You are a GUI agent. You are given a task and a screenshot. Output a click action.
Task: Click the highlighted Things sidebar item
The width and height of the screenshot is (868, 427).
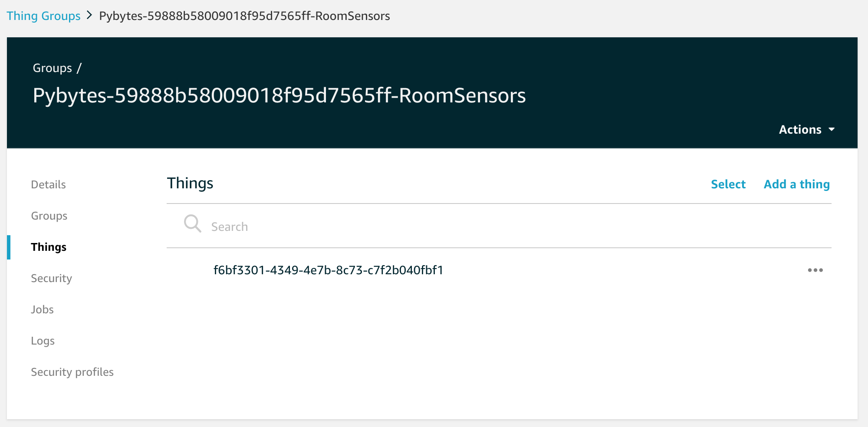point(48,247)
